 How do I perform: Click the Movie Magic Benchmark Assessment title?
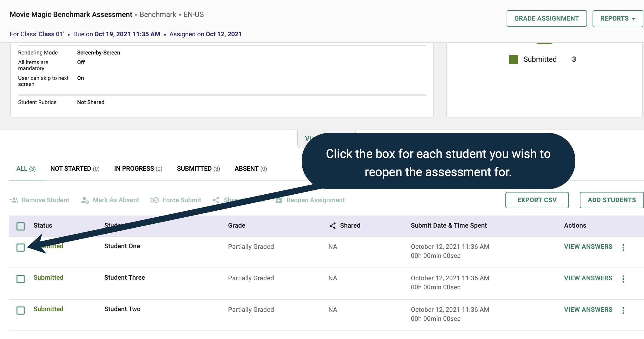click(x=71, y=15)
